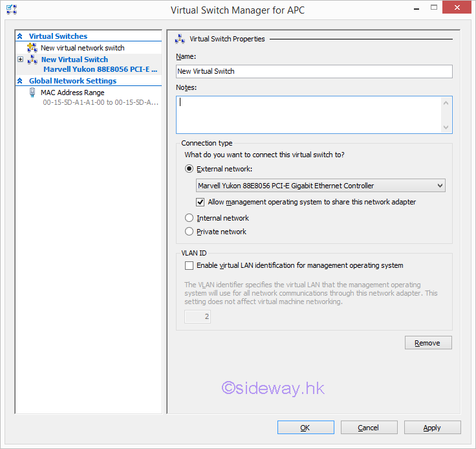
Task: Open the Marvell Yukon network adapter dropdown
Action: click(x=440, y=186)
